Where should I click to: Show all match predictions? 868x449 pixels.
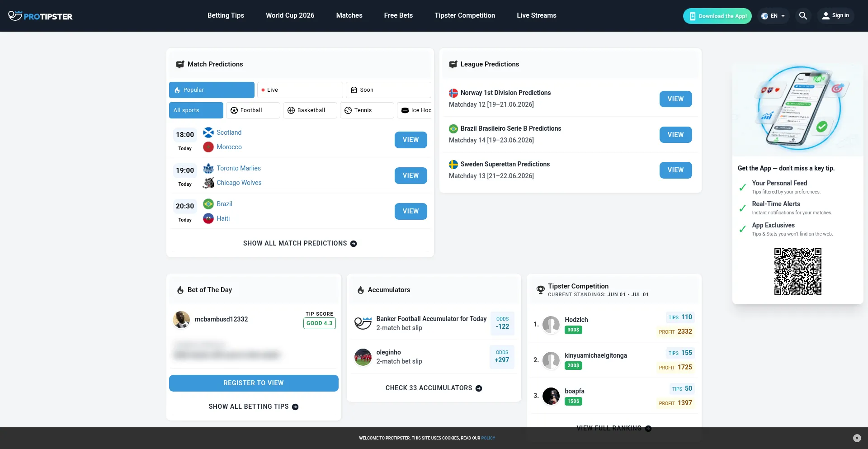[300, 244]
